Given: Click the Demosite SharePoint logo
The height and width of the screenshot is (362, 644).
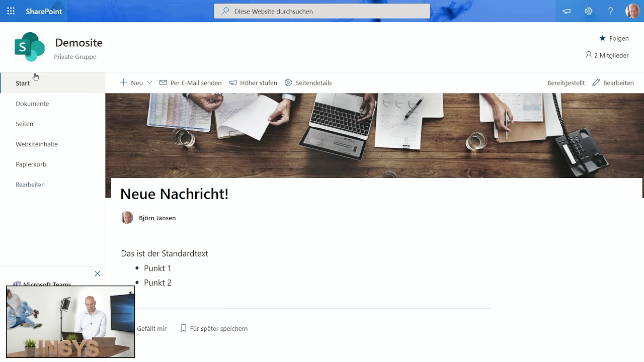Looking at the screenshot, I should point(30,47).
